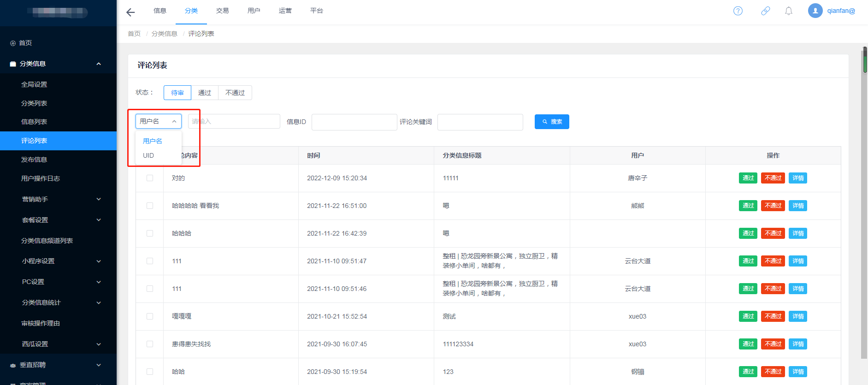Approve the comment by 唐辛子
The width and height of the screenshot is (868, 385).
point(748,178)
